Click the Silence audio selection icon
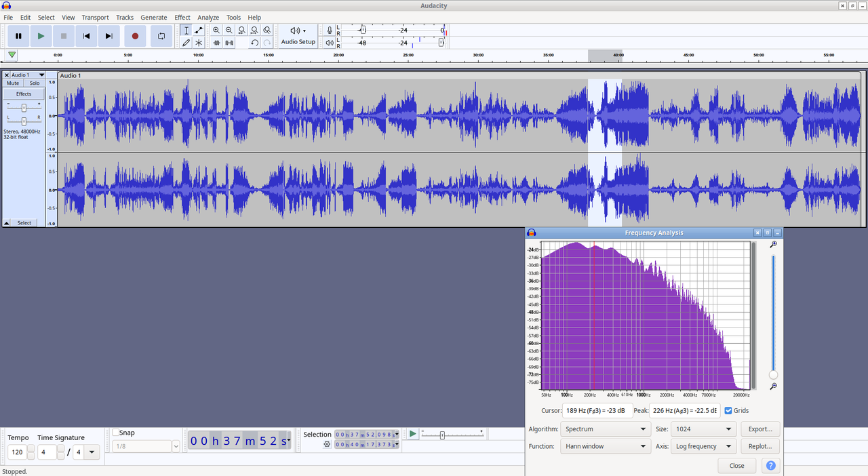 229,43
